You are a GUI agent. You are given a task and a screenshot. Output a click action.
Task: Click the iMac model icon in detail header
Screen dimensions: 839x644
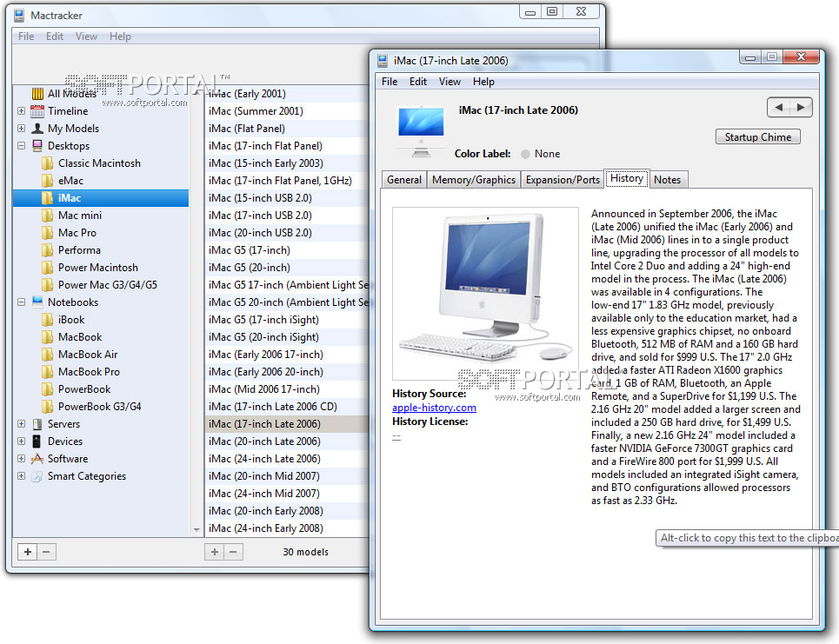click(421, 130)
